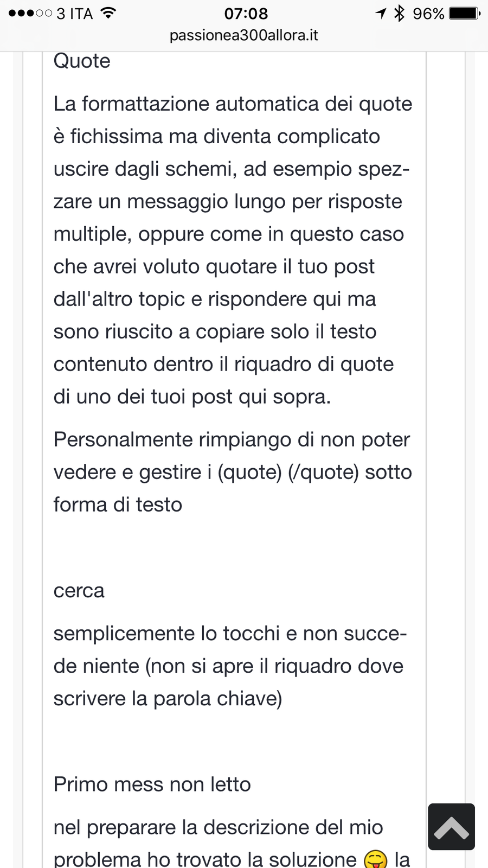This screenshot has height=868, width=488.
Task: Tap the "3 ITA" carrier label
Action: (75, 13)
